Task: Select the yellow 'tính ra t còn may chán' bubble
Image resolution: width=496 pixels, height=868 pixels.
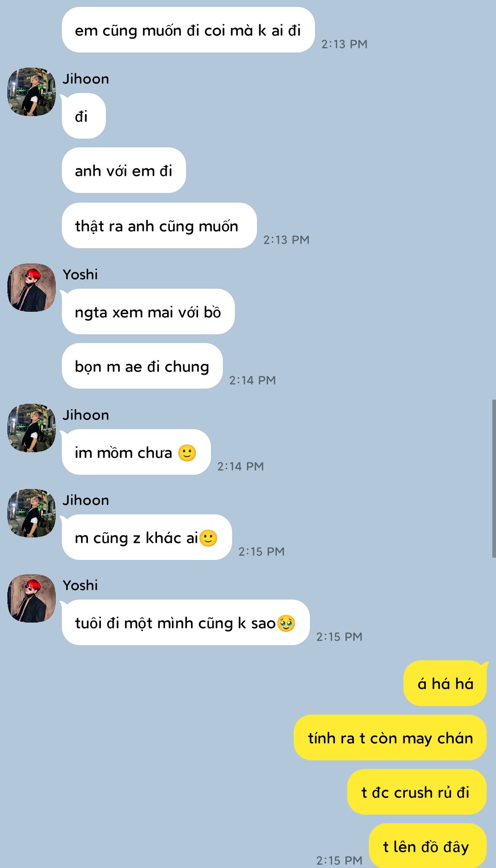Action: [391, 738]
